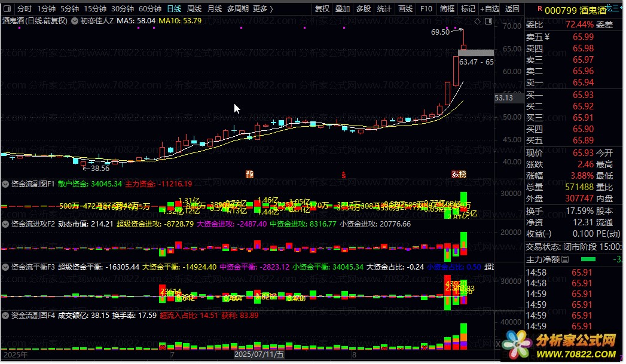The height and width of the screenshot is (364, 626).
Task: Expand the 资金流副图F1 indicator menu
Action: (5, 184)
